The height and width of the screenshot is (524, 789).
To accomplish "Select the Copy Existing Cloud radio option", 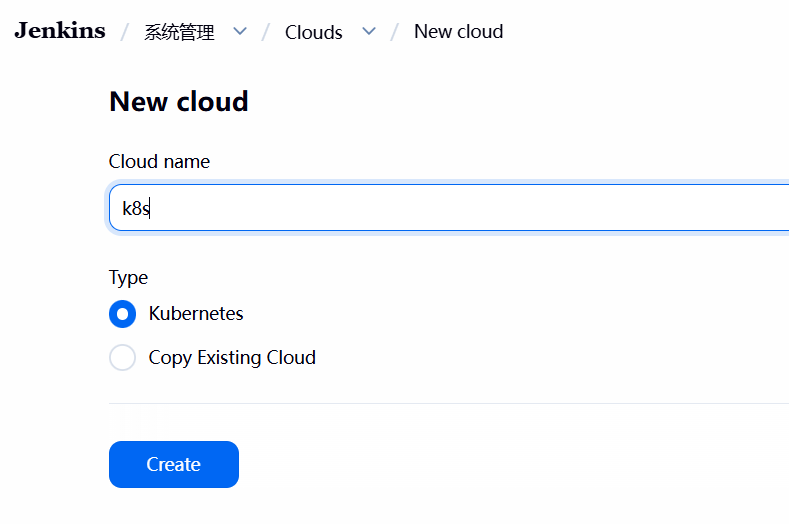I will pyautogui.click(x=122, y=357).
